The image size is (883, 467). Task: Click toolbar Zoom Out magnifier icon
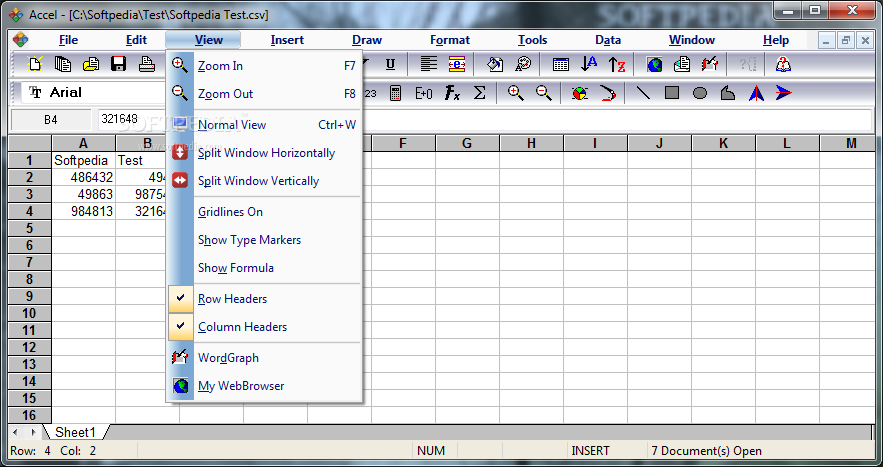[x=543, y=93]
